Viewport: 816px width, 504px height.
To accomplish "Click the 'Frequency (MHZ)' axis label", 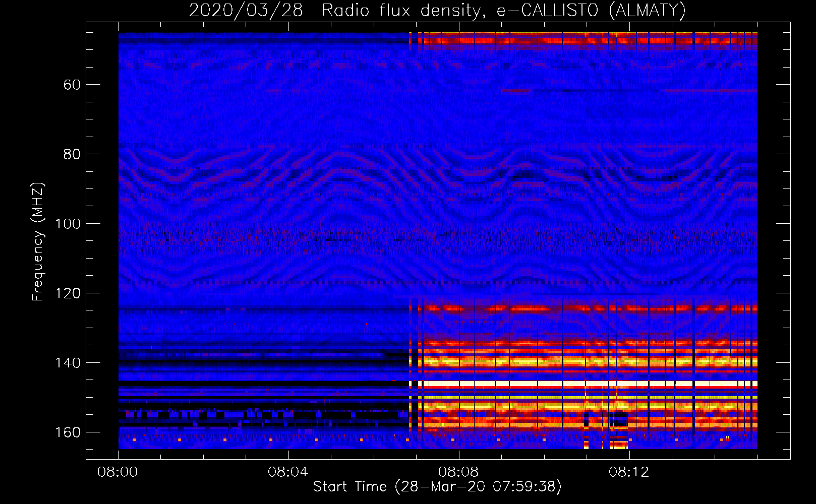I will [38, 241].
